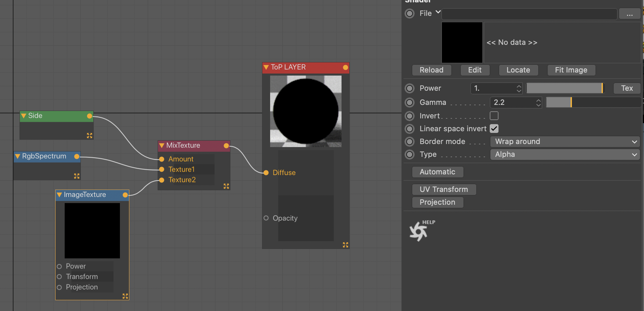Click resize icon on RgbSpectrum node
The image size is (644, 311).
pos(77,176)
